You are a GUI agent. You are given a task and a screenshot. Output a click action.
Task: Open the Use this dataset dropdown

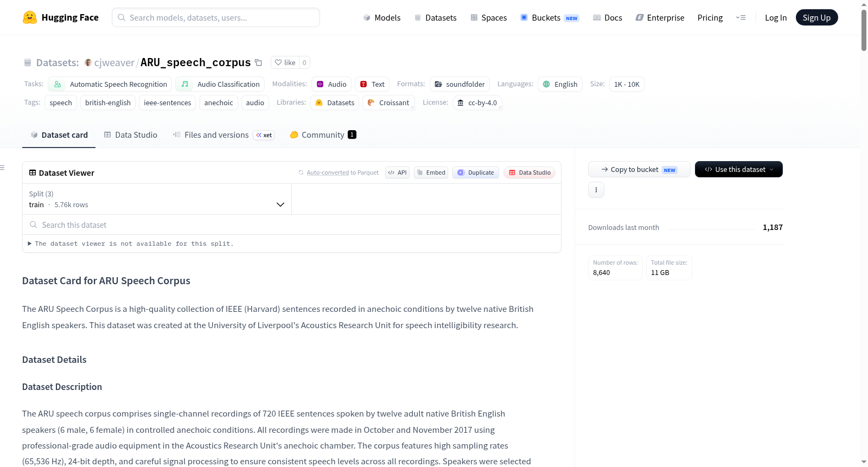click(x=739, y=169)
